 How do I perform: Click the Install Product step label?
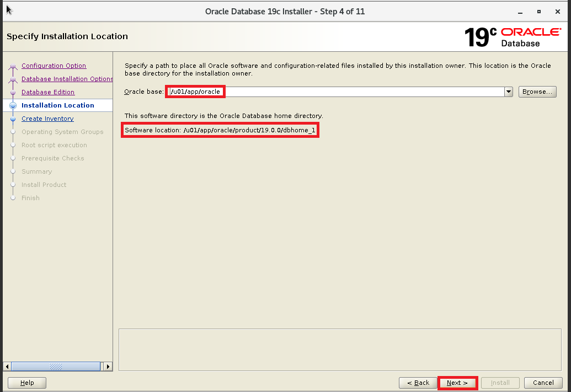44,185
